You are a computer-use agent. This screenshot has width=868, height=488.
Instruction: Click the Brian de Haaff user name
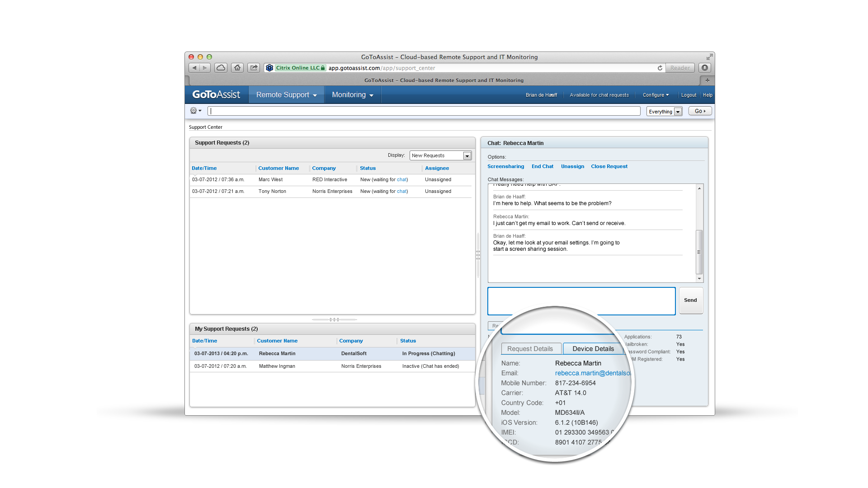[x=541, y=95]
